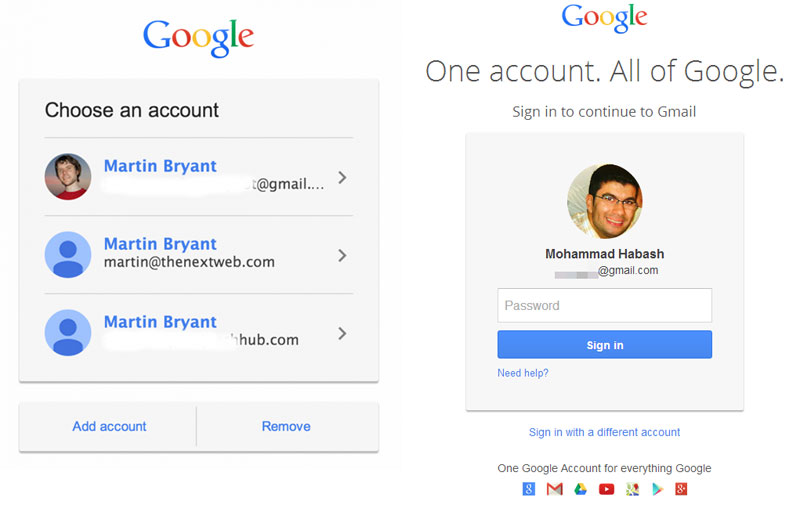Focus the Password input field
The height and width of the screenshot is (512, 800).
pyautogui.click(x=605, y=305)
